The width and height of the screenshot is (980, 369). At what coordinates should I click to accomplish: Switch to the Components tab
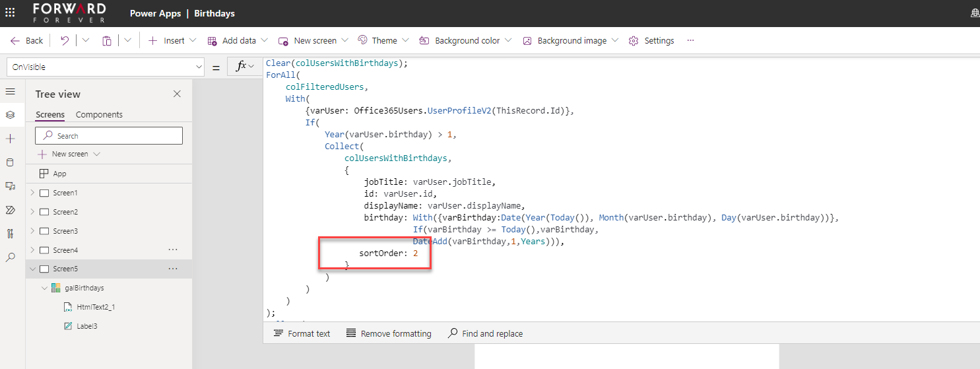99,115
